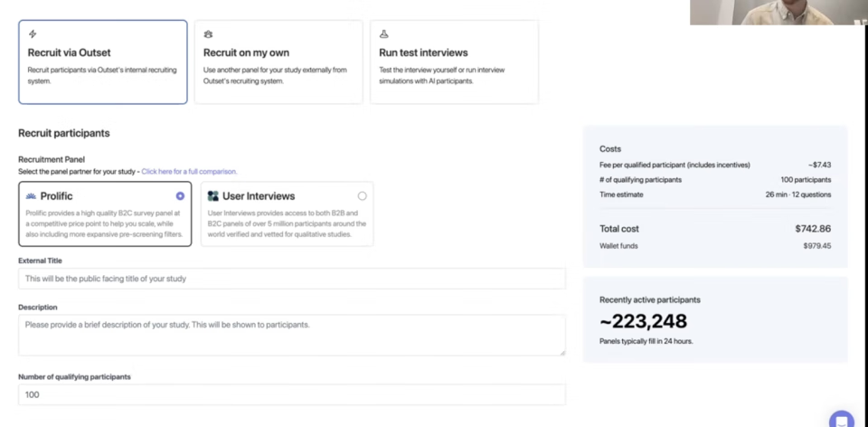Focus the External Title input field
The height and width of the screenshot is (427, 868).
[x=291, y=279]
